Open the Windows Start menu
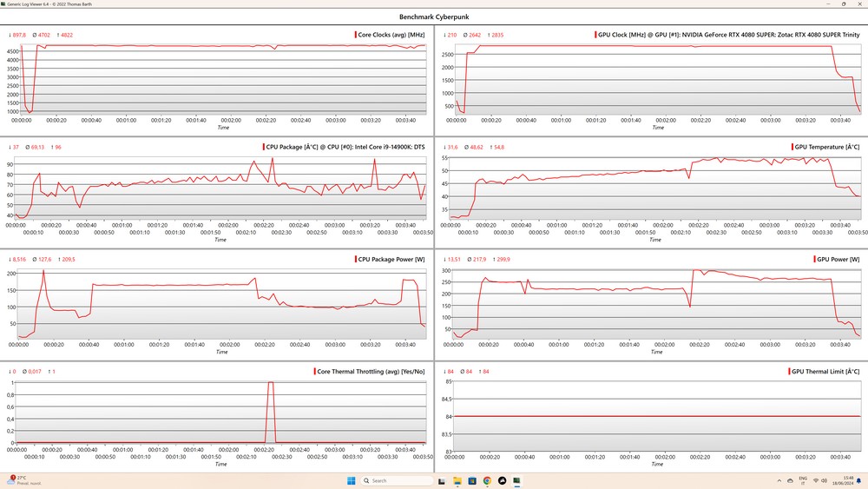This screenshot has width=868, height=489. (352, 480)
